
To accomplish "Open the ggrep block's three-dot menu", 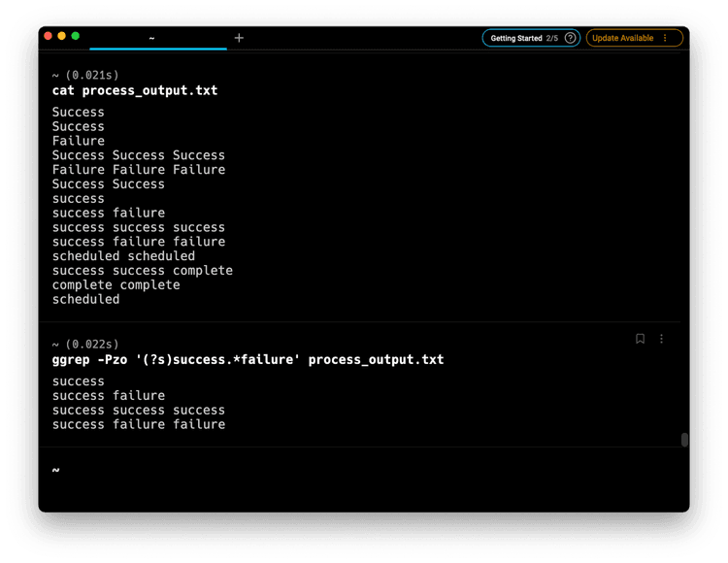I will click(662, 339).
